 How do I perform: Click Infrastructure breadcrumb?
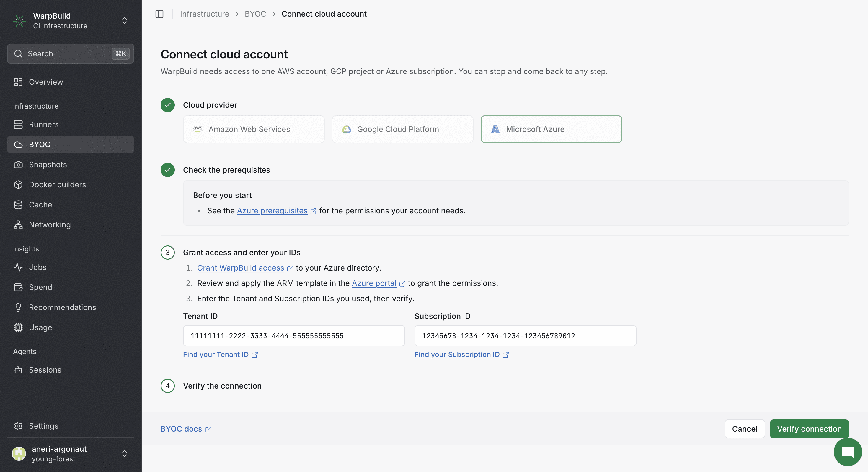(205, 14)
